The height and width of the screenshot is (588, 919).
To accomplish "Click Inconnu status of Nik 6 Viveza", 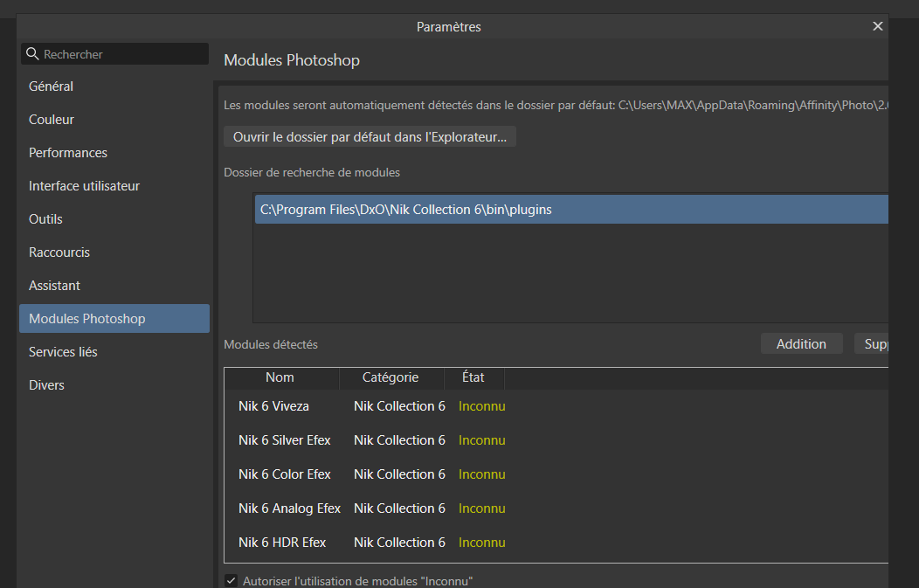I will [x=481, y=406].
